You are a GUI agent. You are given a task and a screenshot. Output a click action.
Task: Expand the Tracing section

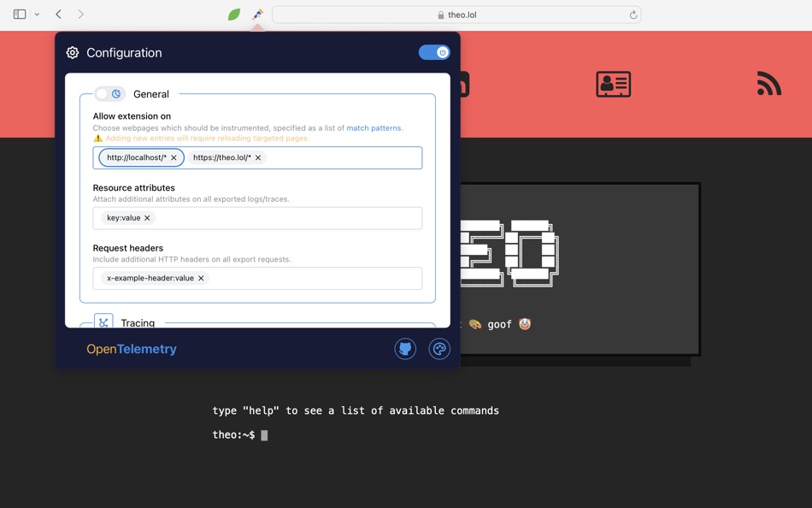click(x=138, y=322)
